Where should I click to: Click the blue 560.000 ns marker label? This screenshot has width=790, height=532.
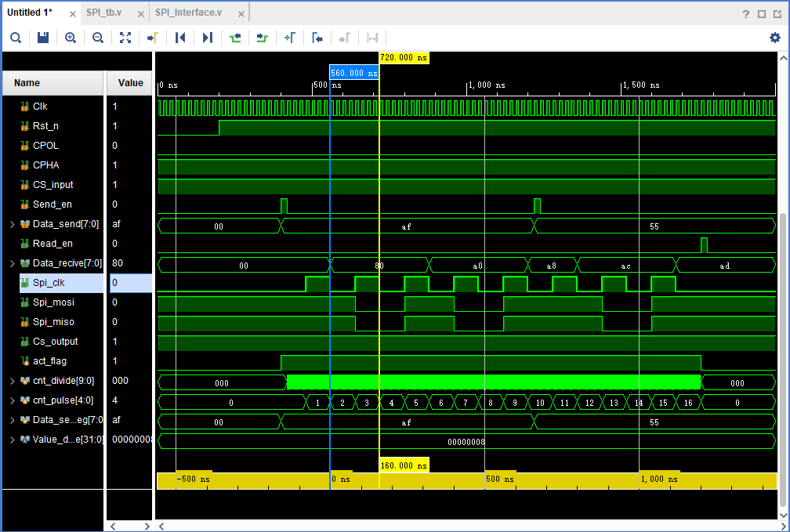(353, 73)
